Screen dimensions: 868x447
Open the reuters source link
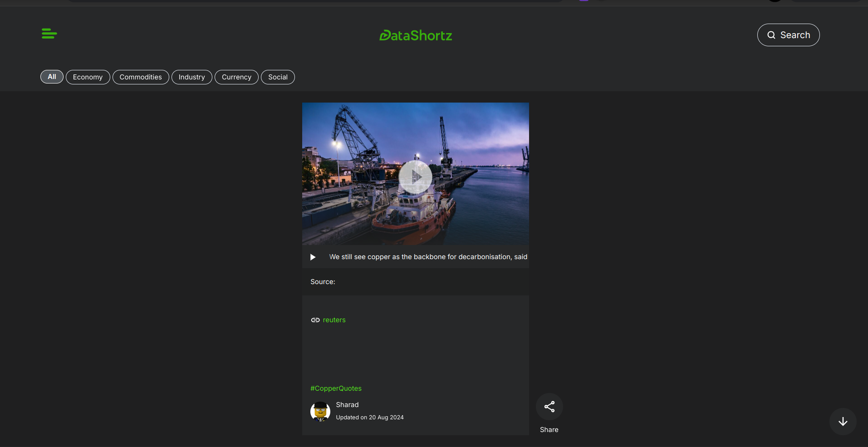(x=334, y=320)
